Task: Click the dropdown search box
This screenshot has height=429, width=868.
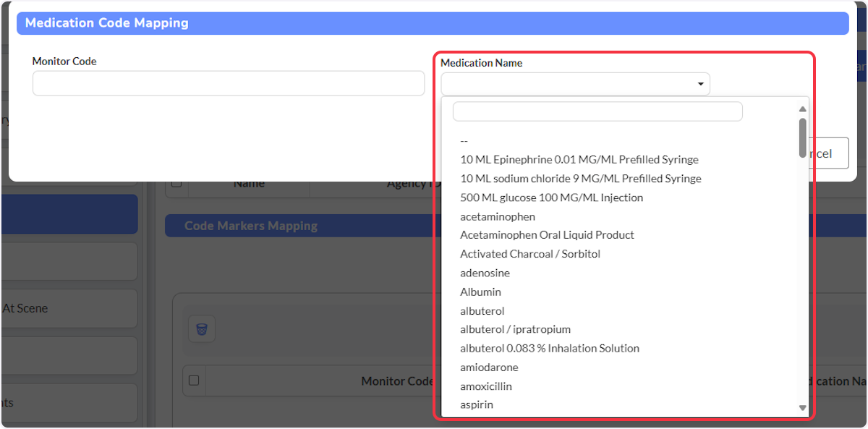Action: click(597, 111)
